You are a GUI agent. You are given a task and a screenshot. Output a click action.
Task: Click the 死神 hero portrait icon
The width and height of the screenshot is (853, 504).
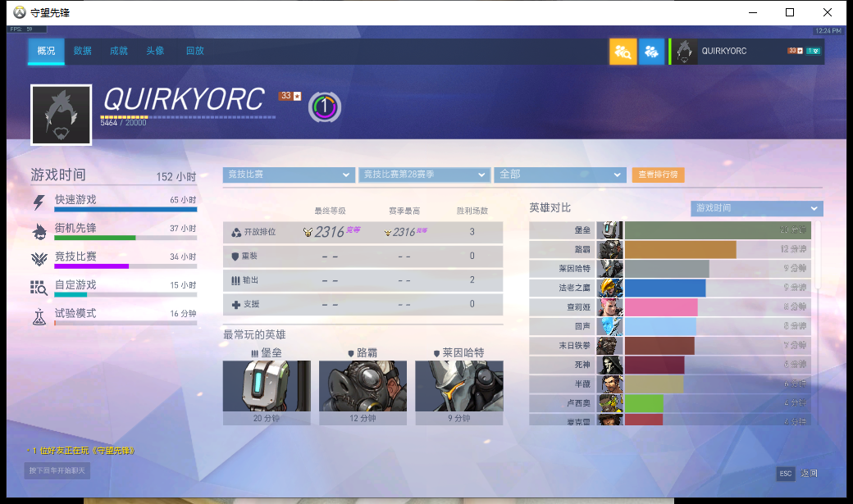coord(610,365)
